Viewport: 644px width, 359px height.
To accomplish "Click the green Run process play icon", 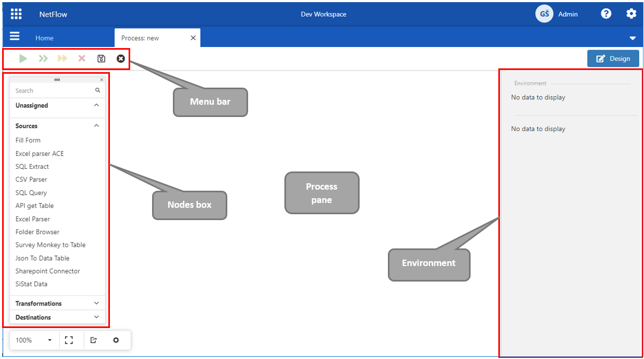I will click(x=23, y=59).
